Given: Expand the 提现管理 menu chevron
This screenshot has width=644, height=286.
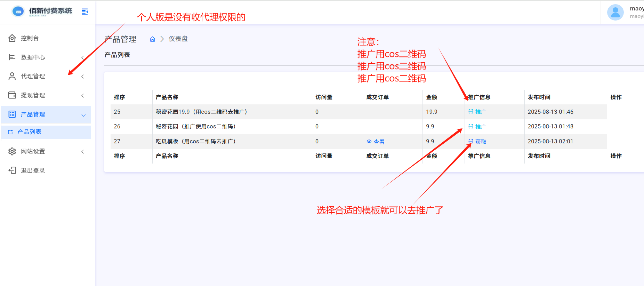Looking at the screenshot, I should 82,96.
